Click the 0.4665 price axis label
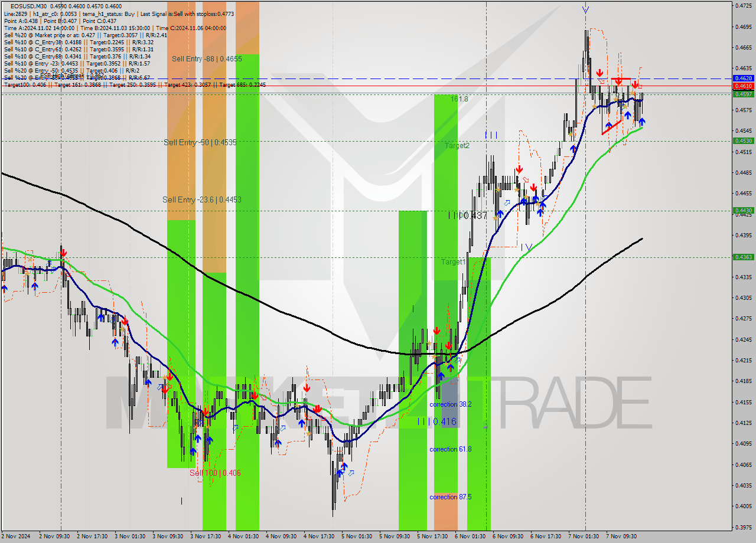Image resolution: width=756 pixels, height=543 pixels. pos(742,47)
